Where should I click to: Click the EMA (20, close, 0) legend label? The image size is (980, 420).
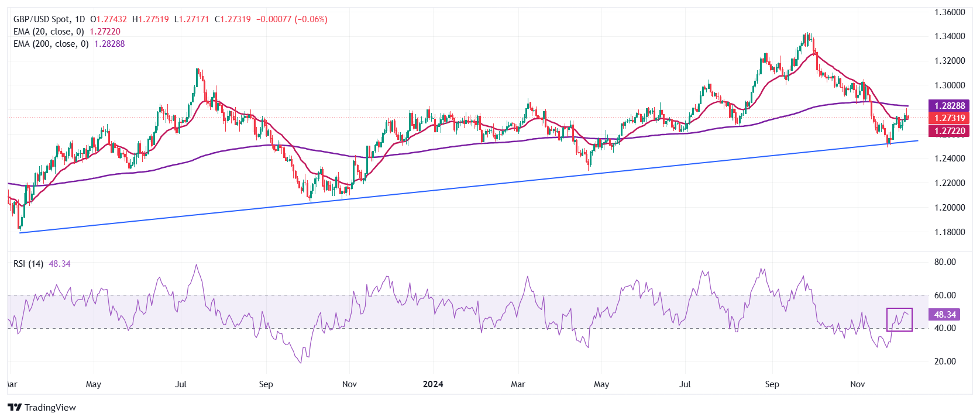pyautogui.click(x=49, y=32)
